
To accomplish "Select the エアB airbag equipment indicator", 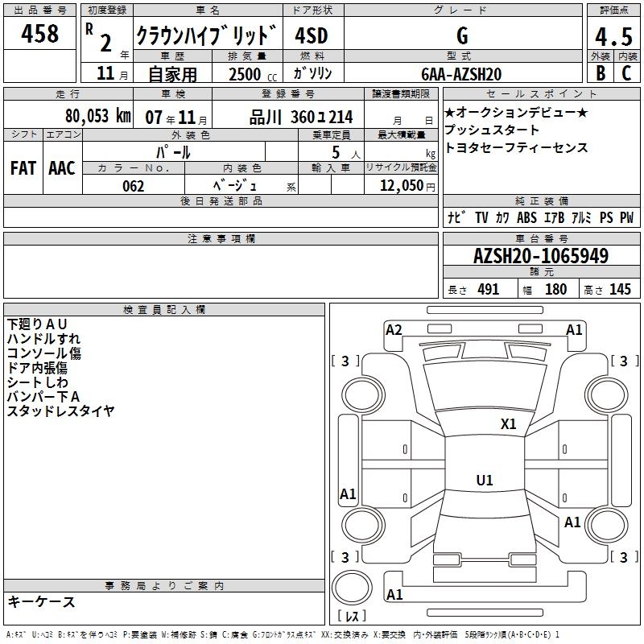I will coord(554,217).
